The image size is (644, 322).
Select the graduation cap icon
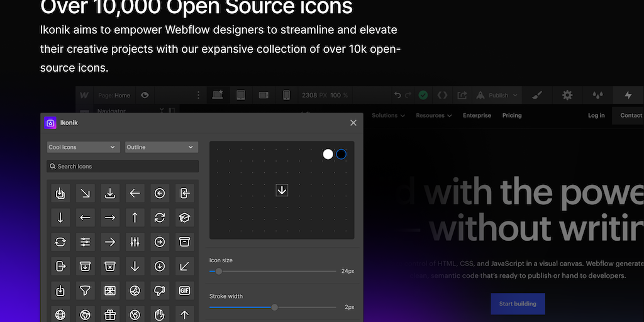pyautogui.click(x=184, y=218)
